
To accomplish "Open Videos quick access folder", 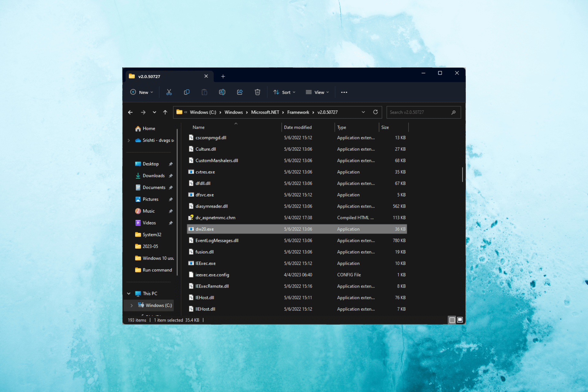I will pos(146,223).
